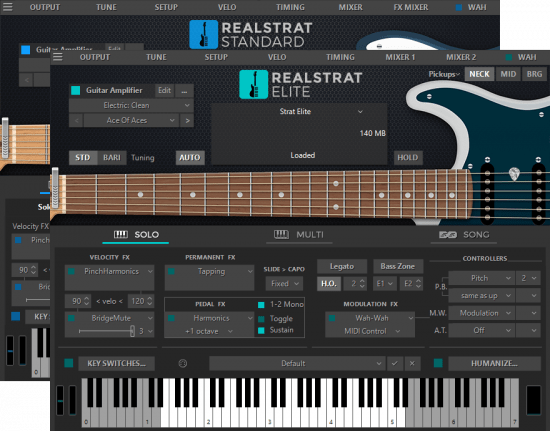Click the HUMANIZE... button
This screenshot has width=550, height=431.
[x=494, y=363]
